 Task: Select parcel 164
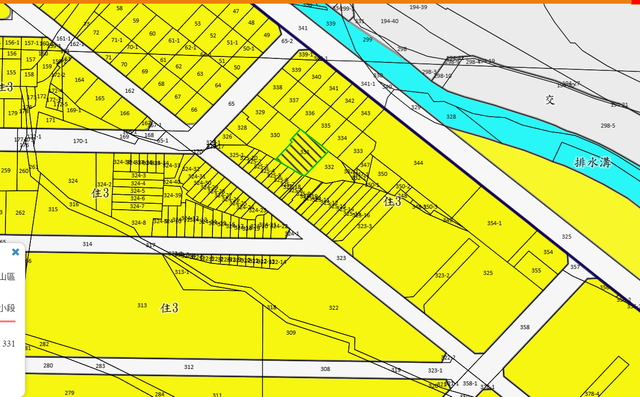tap(80, 80)
